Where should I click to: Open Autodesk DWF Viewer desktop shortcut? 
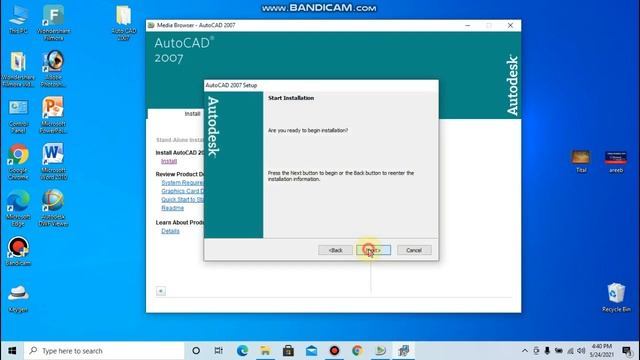(x=53, y=208)
